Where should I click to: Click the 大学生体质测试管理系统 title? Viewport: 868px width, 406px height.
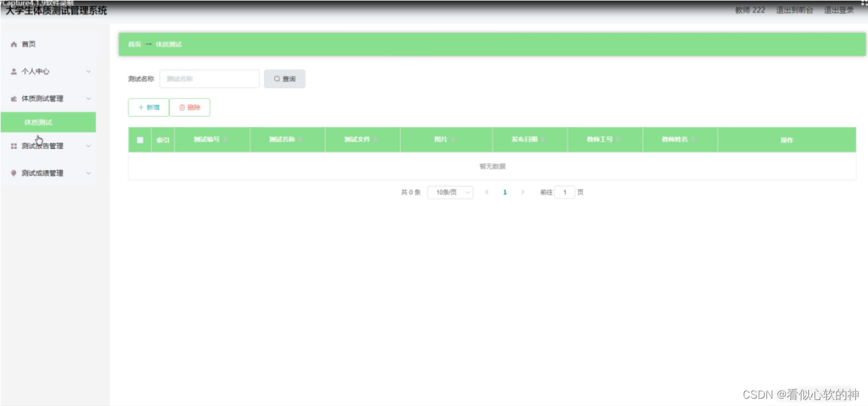pyautogui.click(x=56, y=10)
